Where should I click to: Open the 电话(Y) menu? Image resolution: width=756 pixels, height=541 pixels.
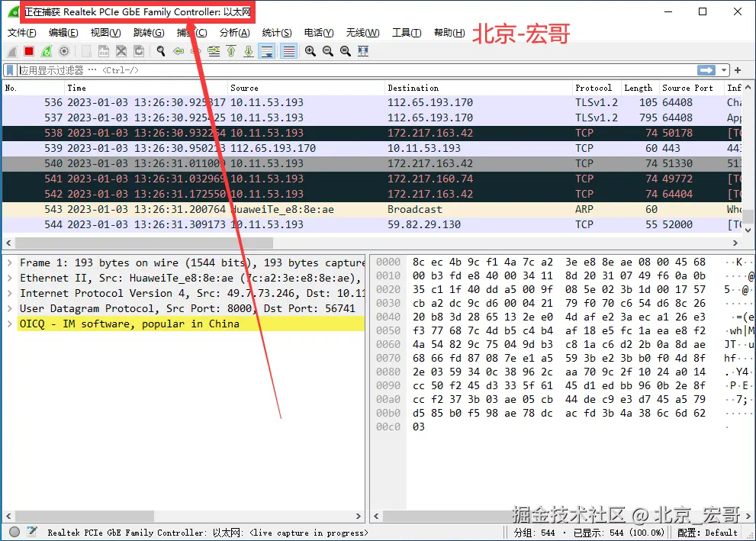(x=319, y=33)
